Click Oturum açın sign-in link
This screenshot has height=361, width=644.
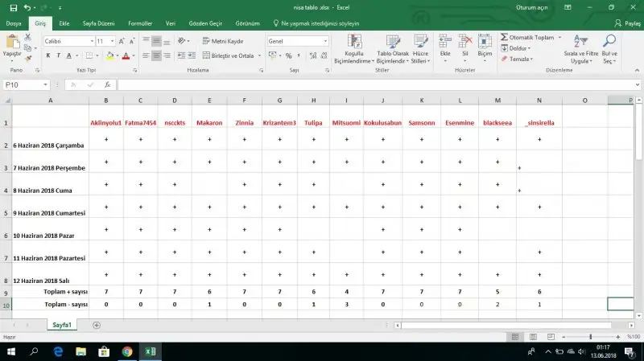[x=531, y=7]
